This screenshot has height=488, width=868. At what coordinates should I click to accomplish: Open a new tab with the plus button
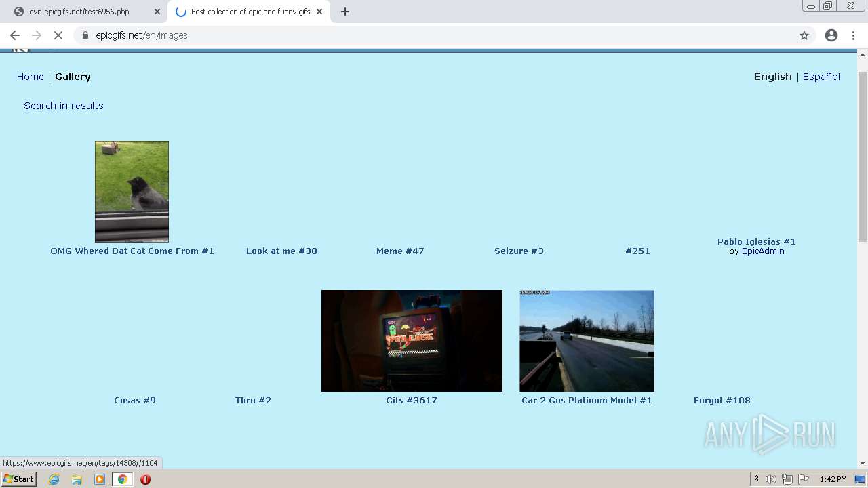click(x=345, y=12)
